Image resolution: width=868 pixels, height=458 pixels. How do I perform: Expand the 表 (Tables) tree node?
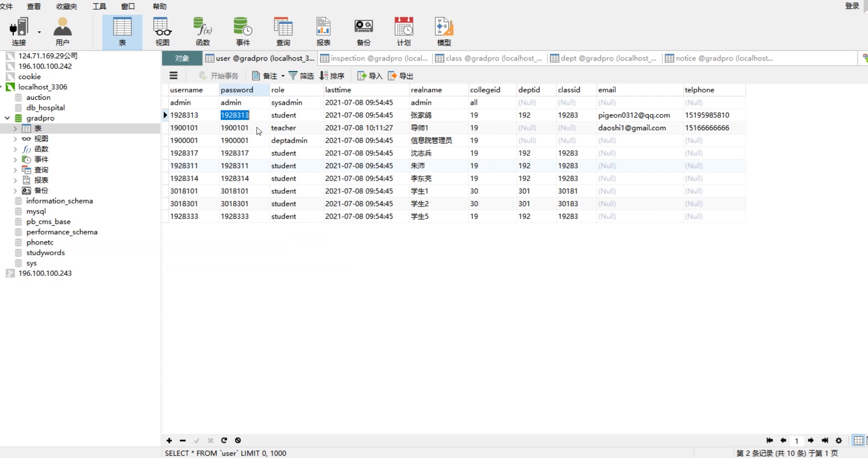[x=15, y=128]
